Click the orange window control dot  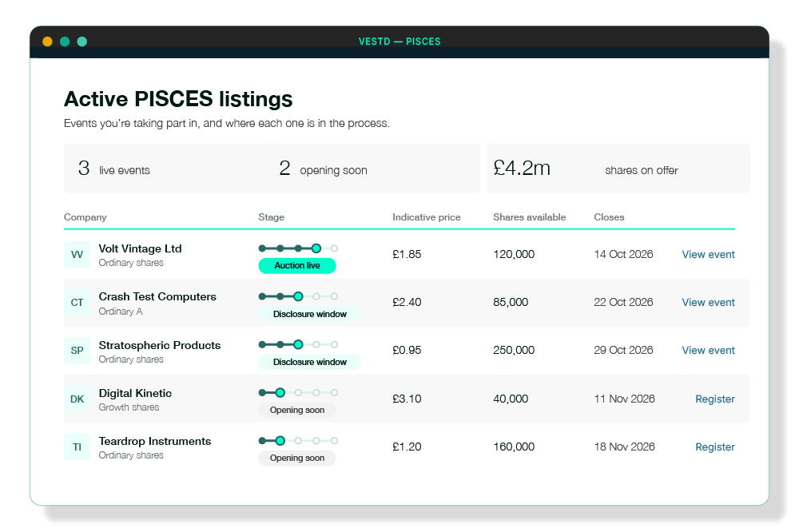click(x=47, y=42)
